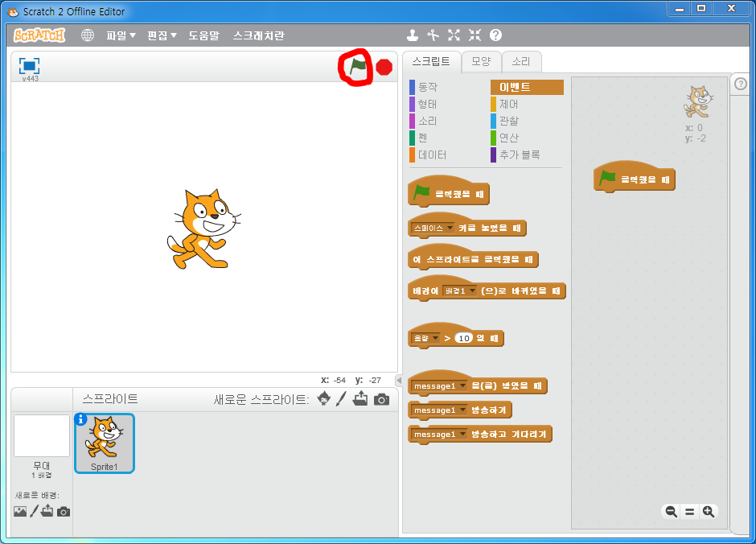Open the 편집 menu
Screen dimensions: 756x544
click(x=162, y=35)
